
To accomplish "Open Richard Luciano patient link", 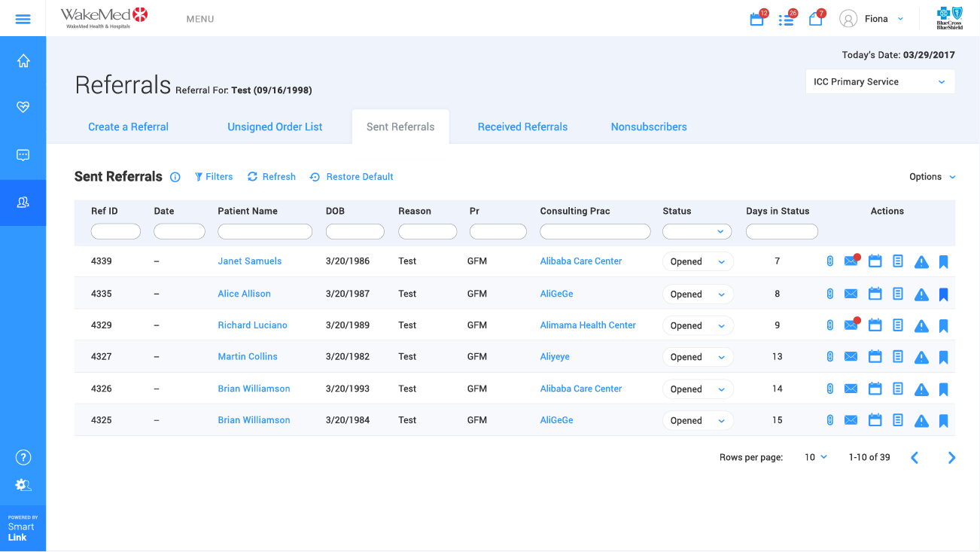I will pyautogui.click(x=252, y=325).
